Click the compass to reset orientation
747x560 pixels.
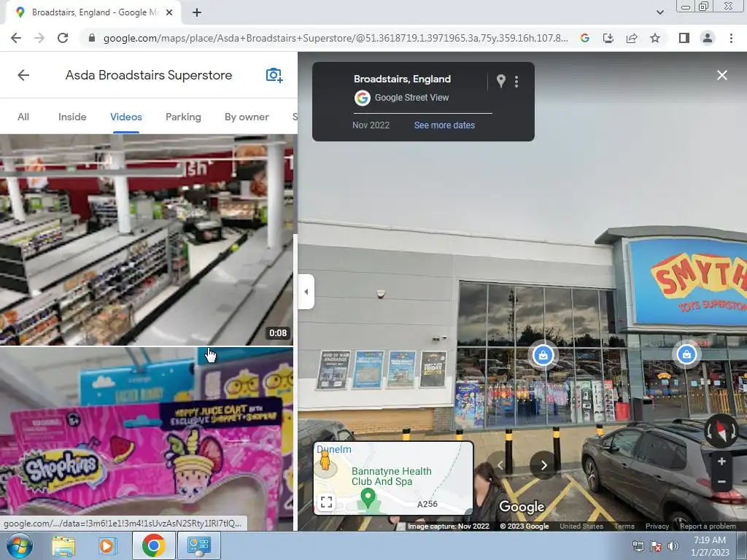click(721, 431)
